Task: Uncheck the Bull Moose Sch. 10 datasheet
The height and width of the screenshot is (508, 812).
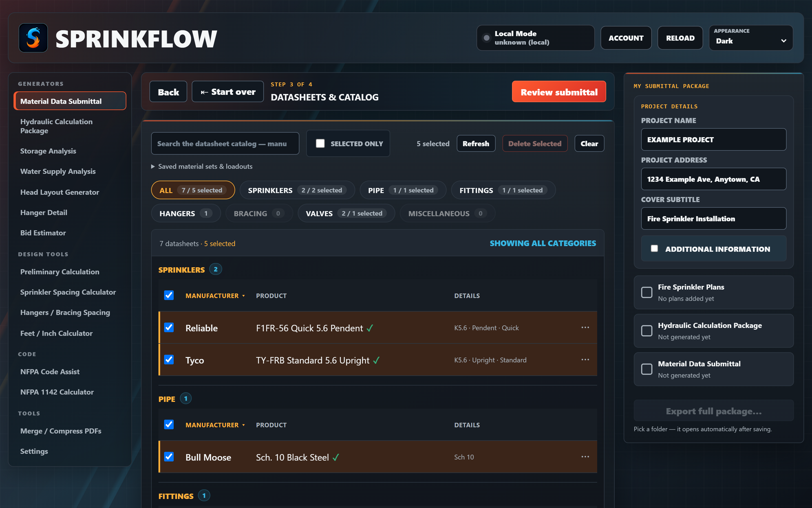Action: pyautogui.click(x=169, y=457)
